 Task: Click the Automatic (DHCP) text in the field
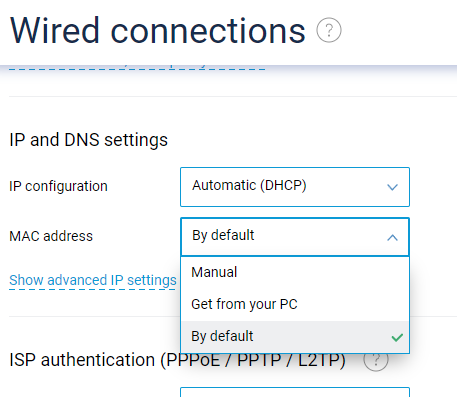point(249,186)
